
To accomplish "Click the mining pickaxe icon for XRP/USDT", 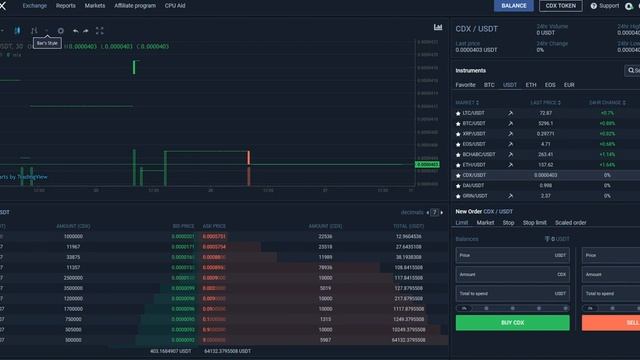I will (x=511, y=134).
